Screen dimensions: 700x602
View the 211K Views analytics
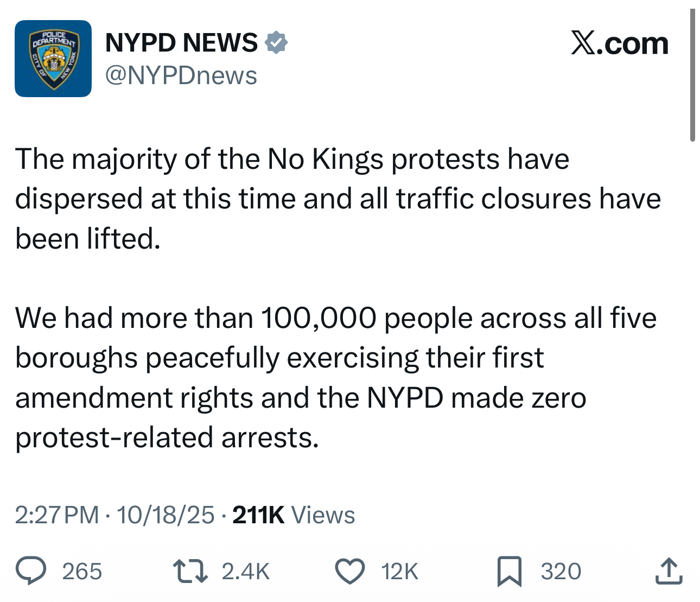tap(294, 515)
